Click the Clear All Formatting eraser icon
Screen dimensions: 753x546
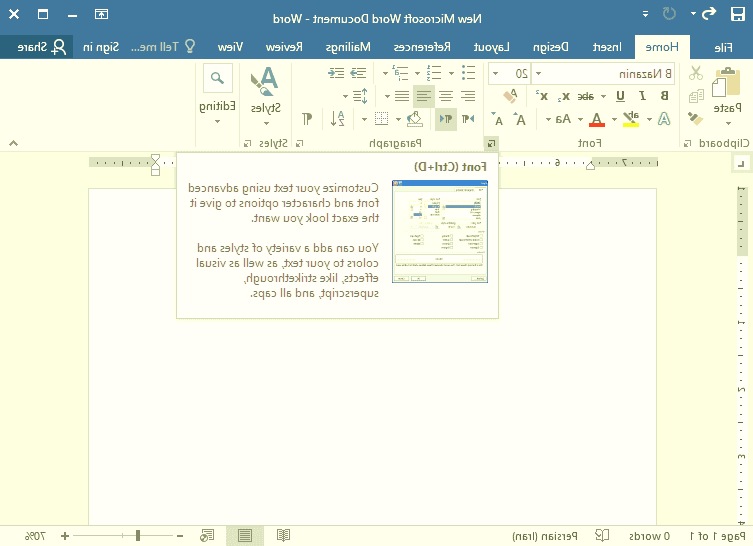pos(510,96)
